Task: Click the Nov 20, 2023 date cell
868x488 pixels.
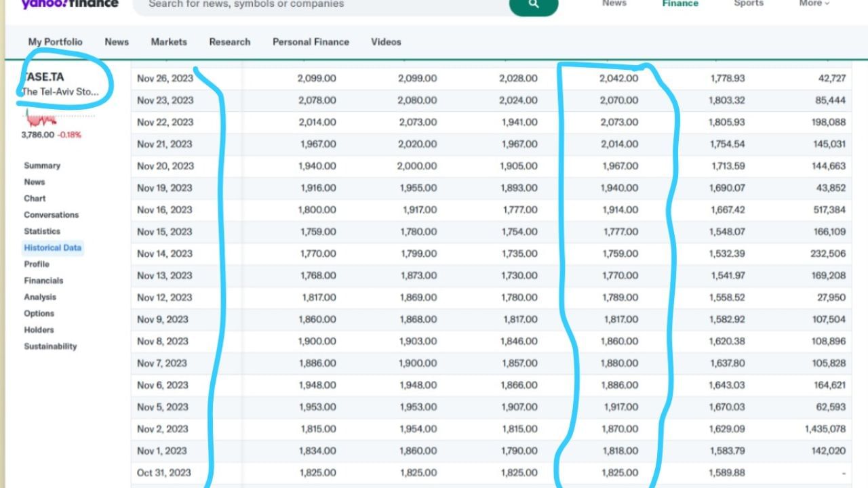Action: tap(165, 166)
